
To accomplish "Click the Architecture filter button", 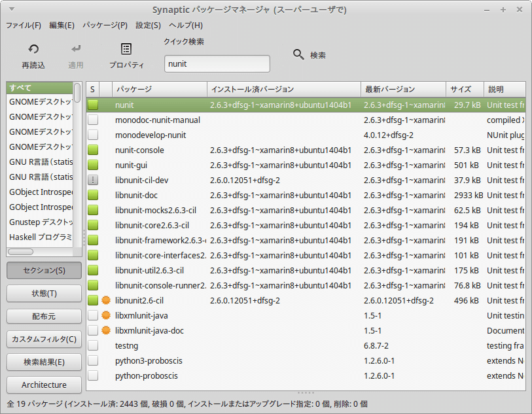I will tap(44, 385).
